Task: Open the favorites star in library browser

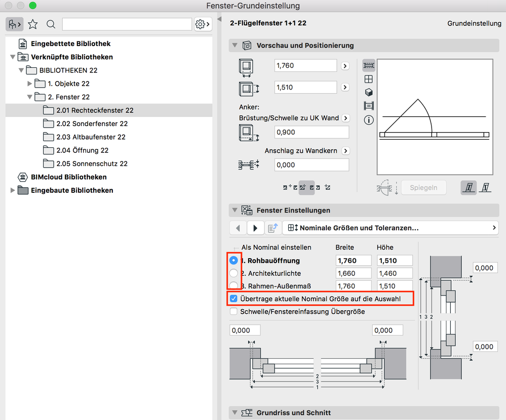Action: click(x=33, y=24)
